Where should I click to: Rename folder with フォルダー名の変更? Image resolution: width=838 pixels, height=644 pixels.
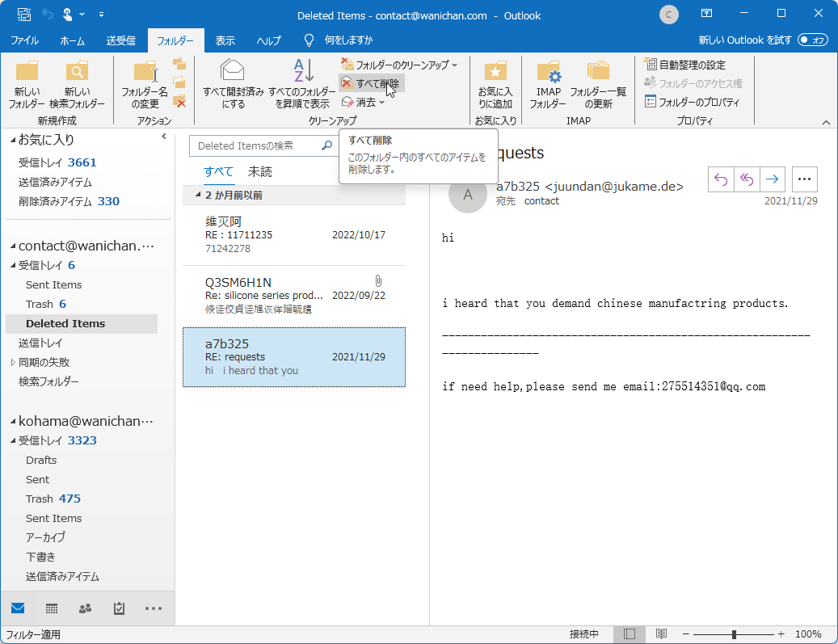coord(145,85)
